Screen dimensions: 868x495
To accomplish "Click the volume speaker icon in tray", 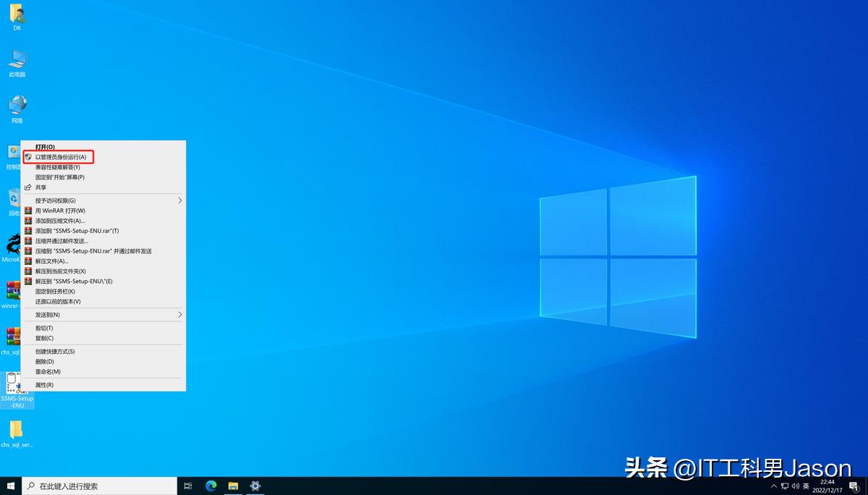I will pos(796,486).
